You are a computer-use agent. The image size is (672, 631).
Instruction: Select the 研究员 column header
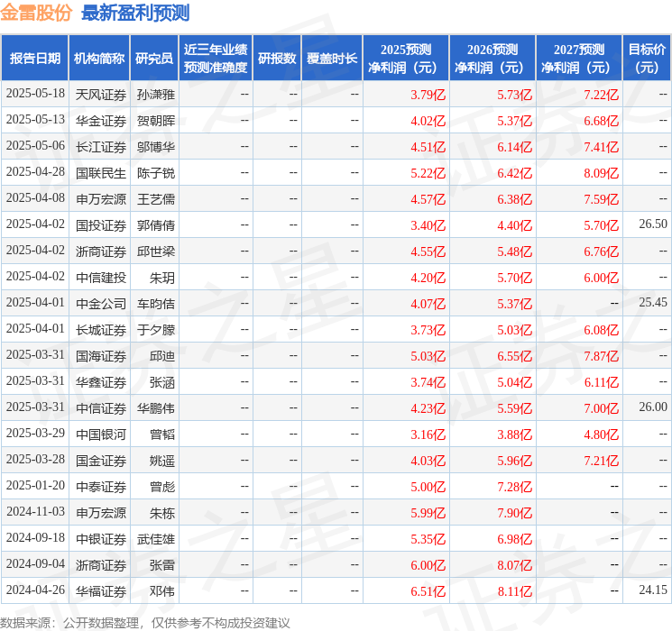(x=154, y=59)
